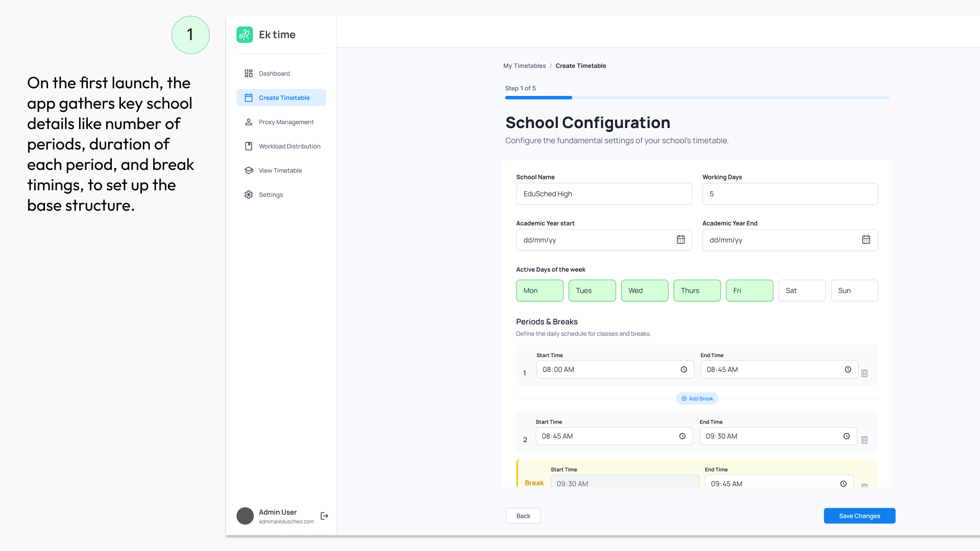Image resolution: width=980 pixels, height=551 pixels.
Task: Click the Dashboard grid icon
Action: (x=249, y=73)
